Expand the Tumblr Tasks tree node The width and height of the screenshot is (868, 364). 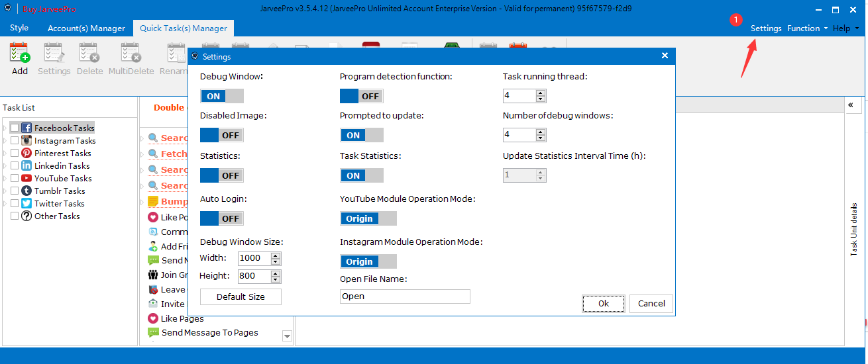(5, 191)
